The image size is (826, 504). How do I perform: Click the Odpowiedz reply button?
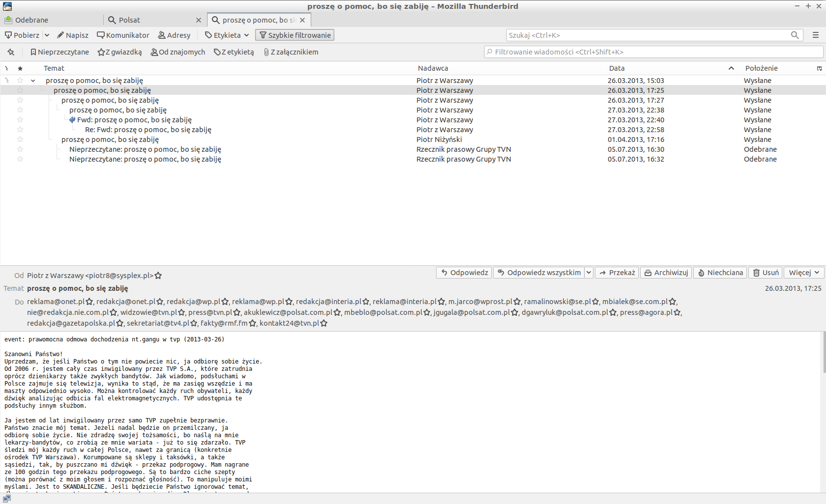click(x=464, y=273)
